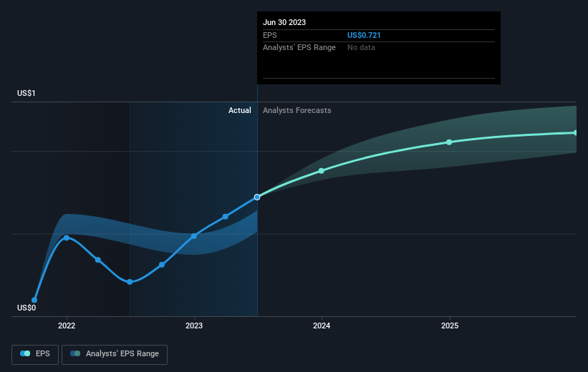This screenshot has width=588, height=372.
Task: Click the US$0.721 EPS value in tooltip
Action: (364, 35)
